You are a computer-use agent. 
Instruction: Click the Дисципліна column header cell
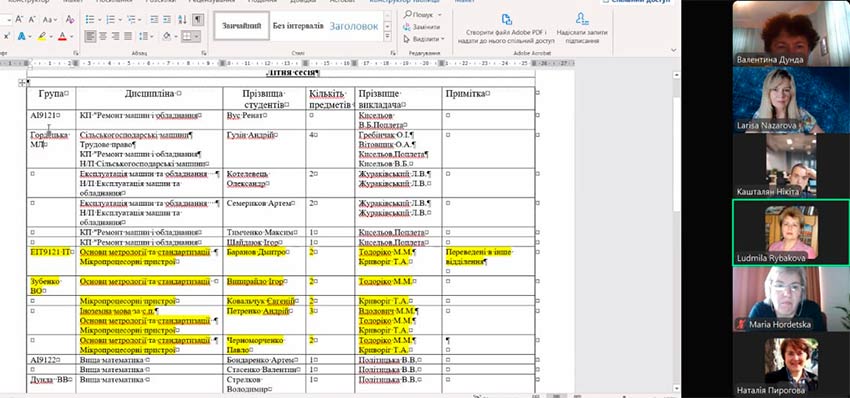pos(150,98)
